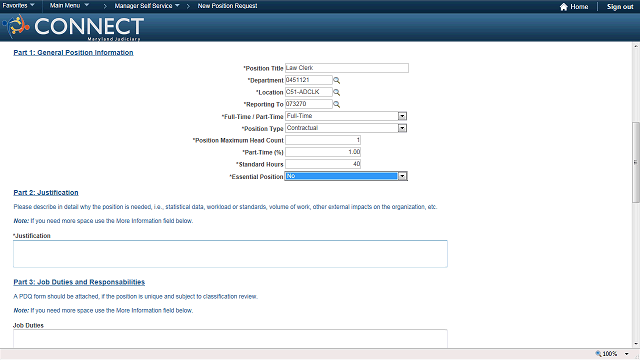Click the zoom magnifier icon in status bar
Image resolution: width=640 pixels, height=360 pixels.
[598, 354]
